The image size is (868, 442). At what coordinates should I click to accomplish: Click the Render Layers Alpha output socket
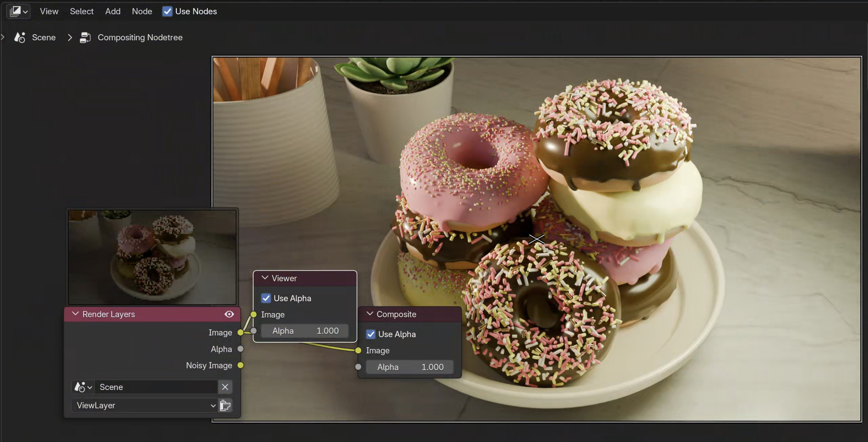tap(240, 349)
